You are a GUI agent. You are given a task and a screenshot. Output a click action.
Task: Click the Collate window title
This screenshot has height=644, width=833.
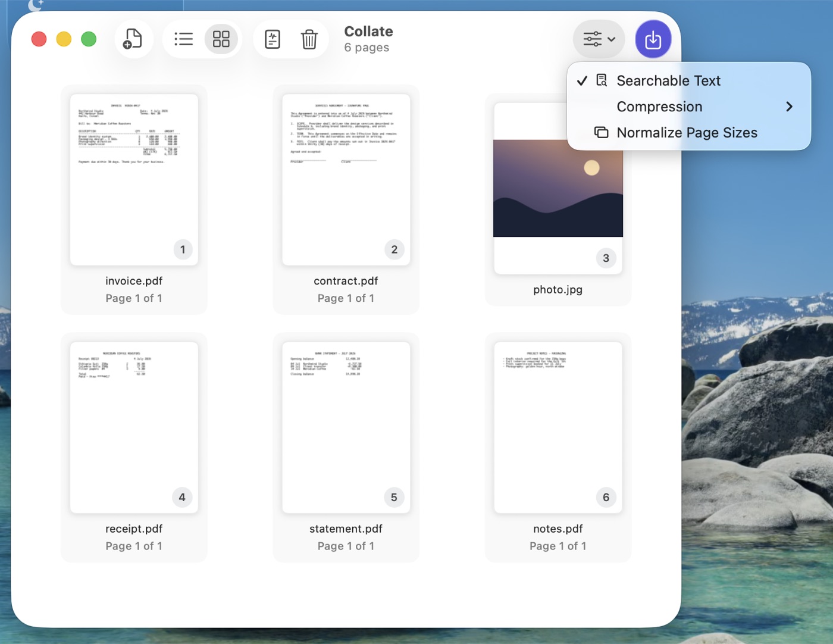coord(368,32)
